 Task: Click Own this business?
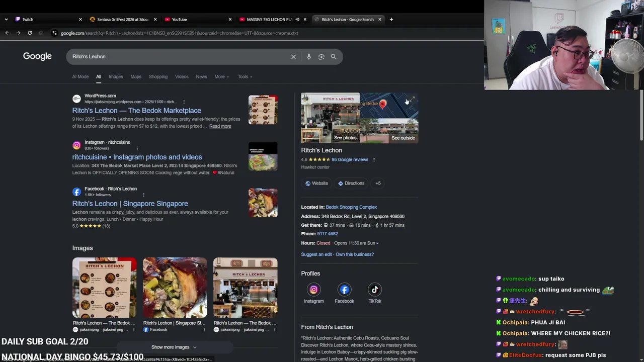[355, 254]
